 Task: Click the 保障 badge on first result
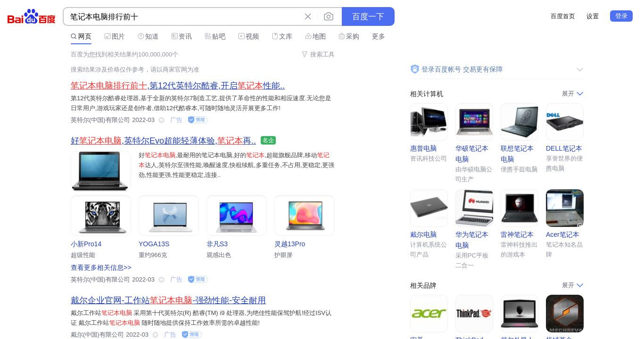[198, 120]
